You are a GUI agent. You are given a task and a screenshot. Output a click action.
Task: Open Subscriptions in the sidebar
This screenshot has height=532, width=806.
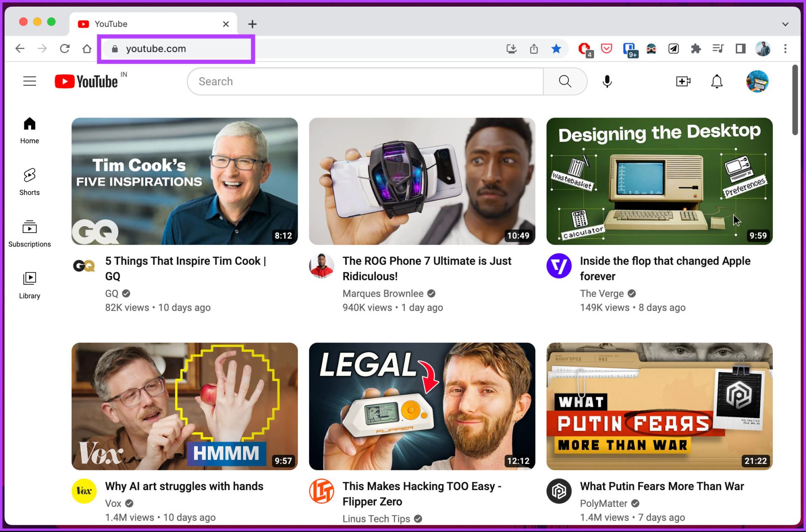tap(29, 234)
